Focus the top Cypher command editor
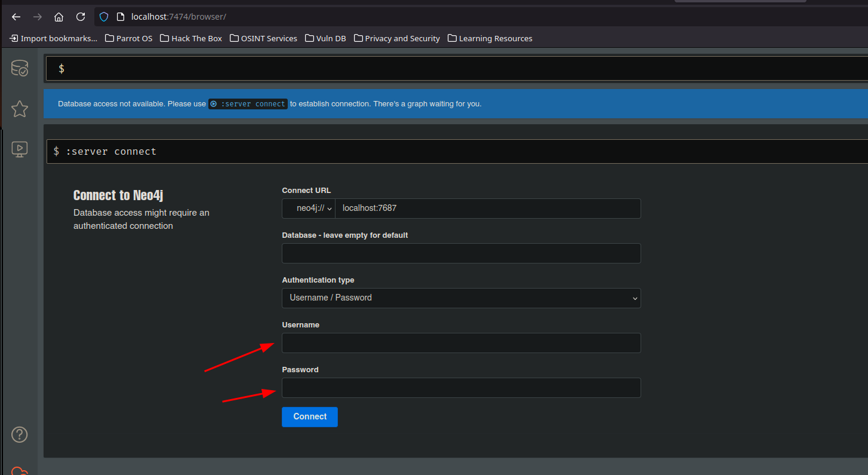The image size is (868, 475). tap(457, 69)
